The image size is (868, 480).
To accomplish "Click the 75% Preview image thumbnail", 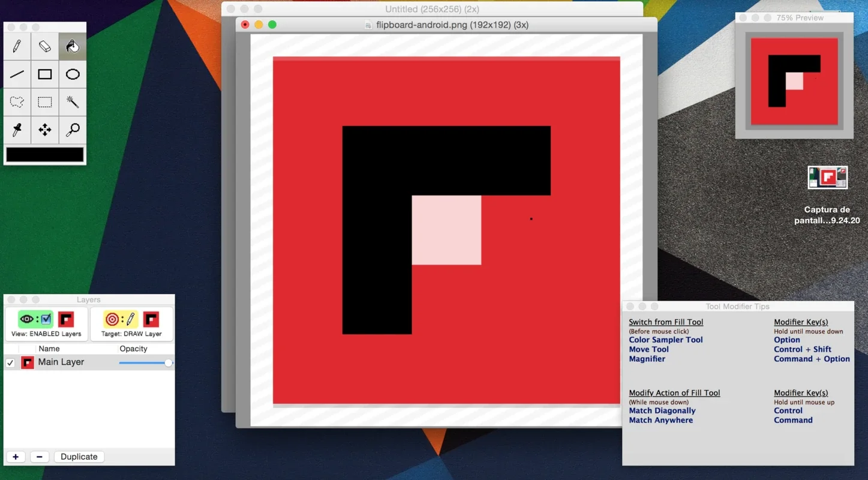I will 794,81.
